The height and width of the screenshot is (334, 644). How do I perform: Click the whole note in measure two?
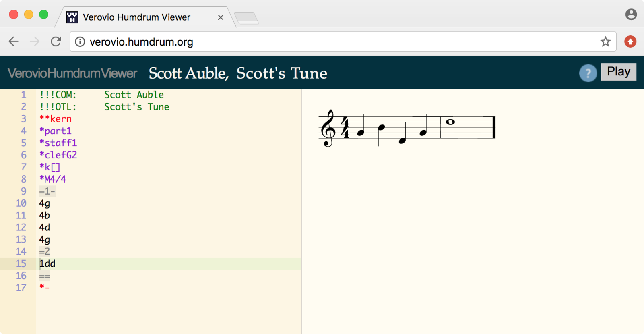[x=450, y=122]
